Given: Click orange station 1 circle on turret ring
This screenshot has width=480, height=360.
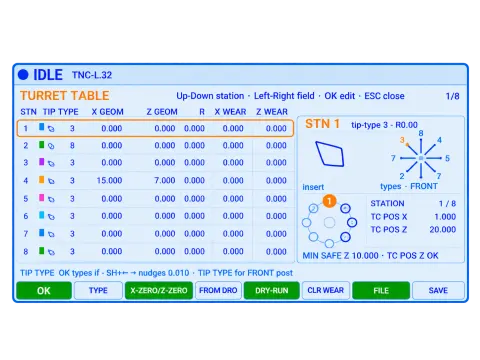Looking at the screenshot, I should [x=329, y=201].
